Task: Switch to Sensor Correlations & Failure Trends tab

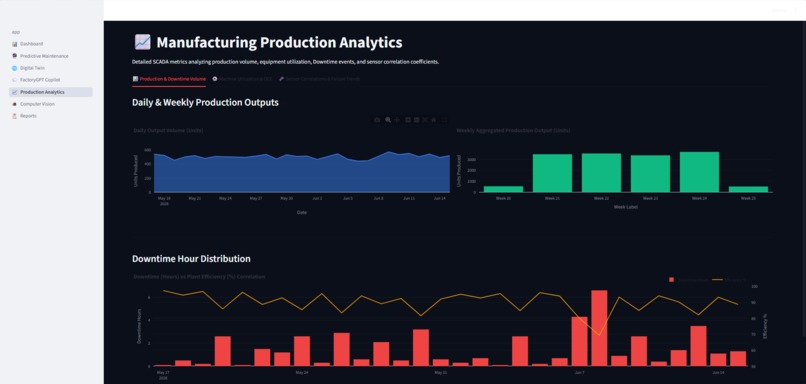Action: pyautogui.click(x=319, y=79)
